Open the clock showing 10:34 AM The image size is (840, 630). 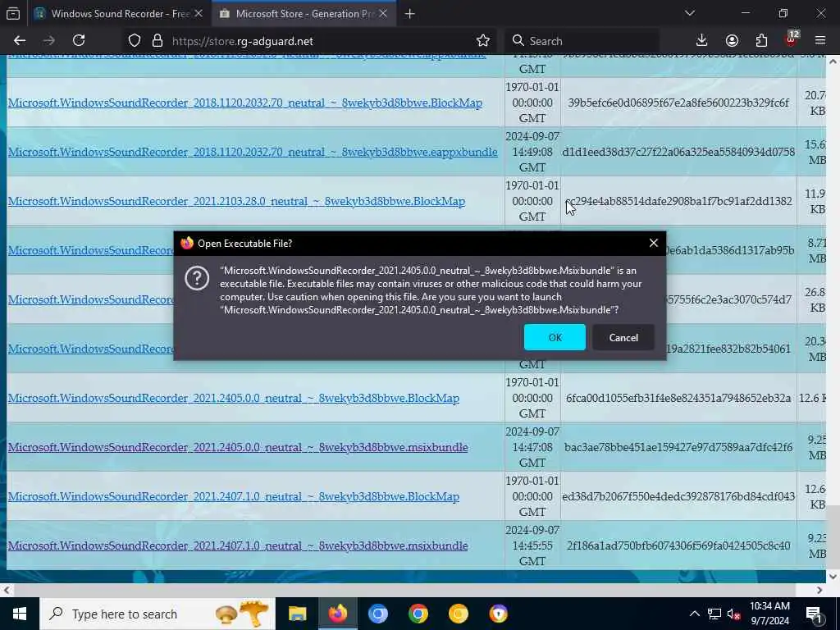point(769,614)
